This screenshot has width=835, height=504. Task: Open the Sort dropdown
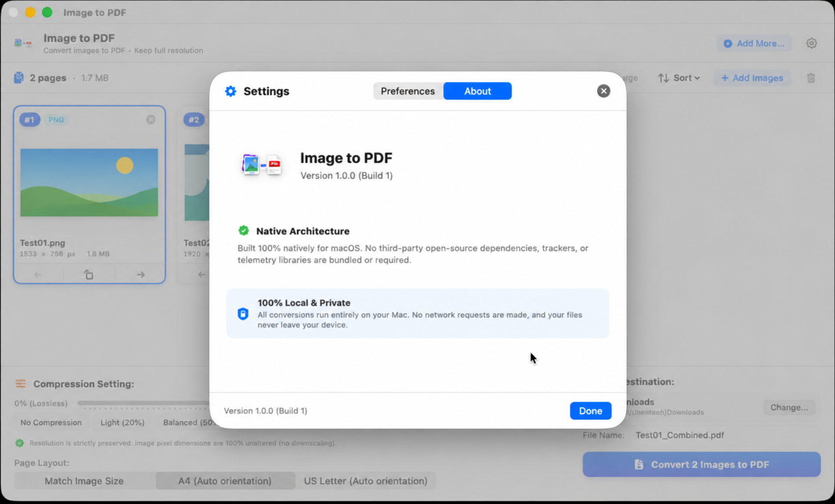pyautogui.click(x=679, y=78)
